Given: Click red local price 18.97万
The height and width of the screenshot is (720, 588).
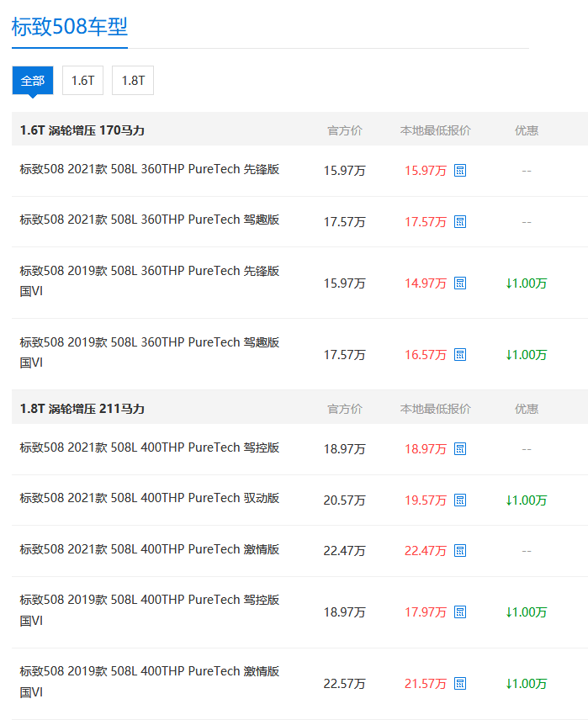Looking at the screenshot, I should pyautogui.click(x=426, y=449).
